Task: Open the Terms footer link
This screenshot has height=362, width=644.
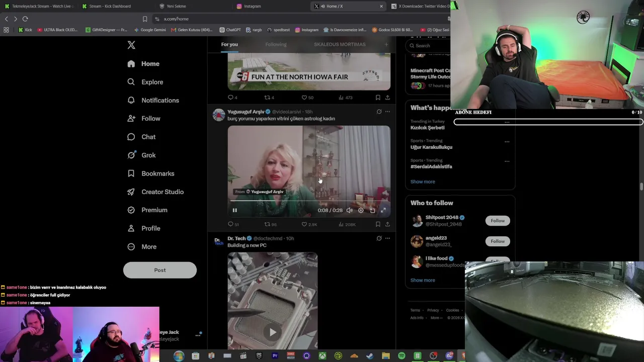Action: [415, 310]
